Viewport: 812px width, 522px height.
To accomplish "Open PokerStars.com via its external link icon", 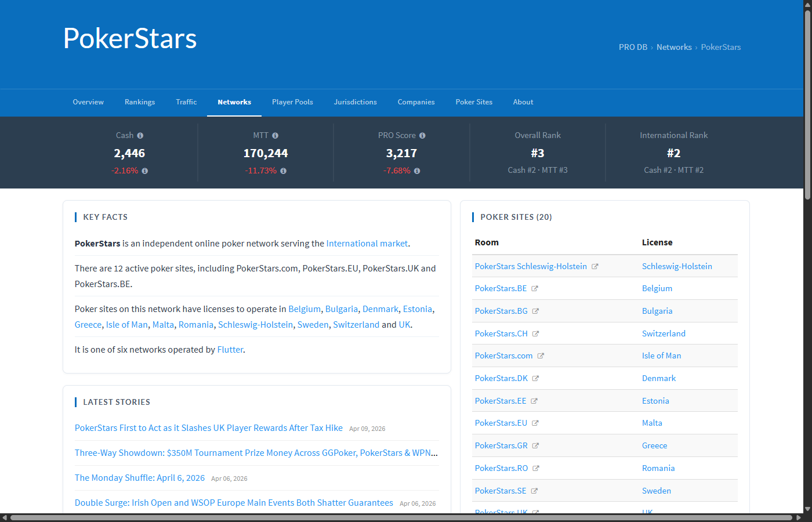I will 542,356.
